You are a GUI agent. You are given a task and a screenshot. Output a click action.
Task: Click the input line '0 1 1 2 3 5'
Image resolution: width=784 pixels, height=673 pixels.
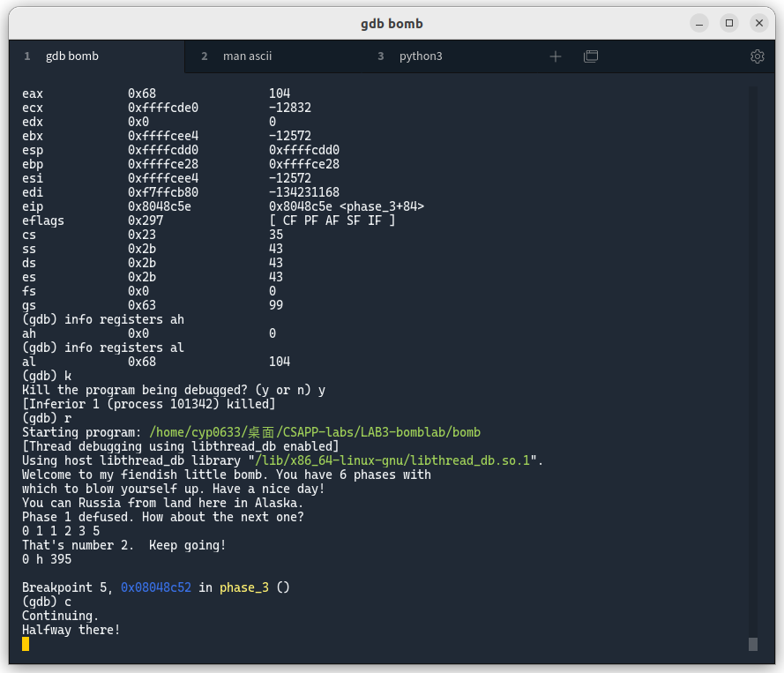click(x=61, y=531)
